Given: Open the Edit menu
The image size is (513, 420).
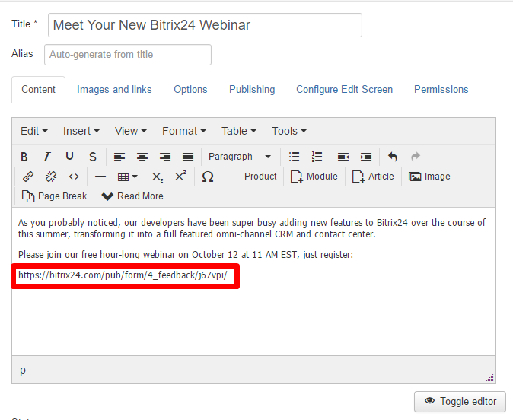Looking at the screenshot, I should 34,131.
